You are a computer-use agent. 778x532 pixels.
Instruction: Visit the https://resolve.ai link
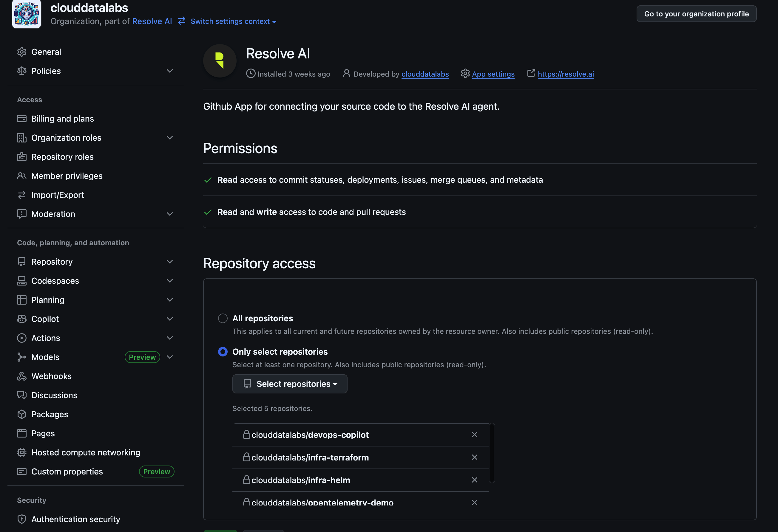(566, 74)
